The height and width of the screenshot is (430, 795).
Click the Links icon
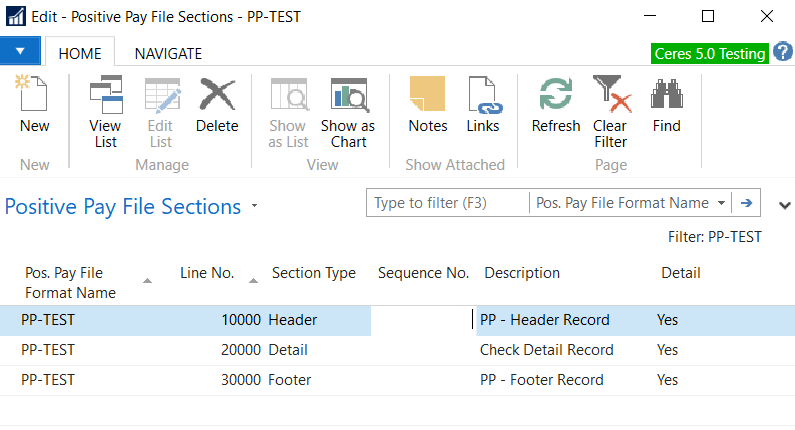483,97
